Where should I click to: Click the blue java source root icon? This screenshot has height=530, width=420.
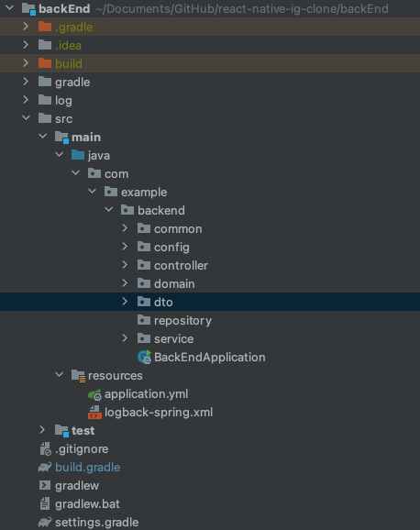pyautogui.click(x=78, y=155)
